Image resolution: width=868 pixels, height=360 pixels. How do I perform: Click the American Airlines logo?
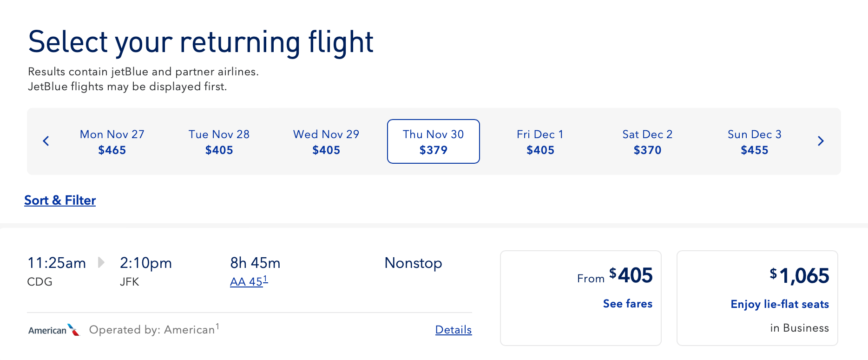(54, 330)
